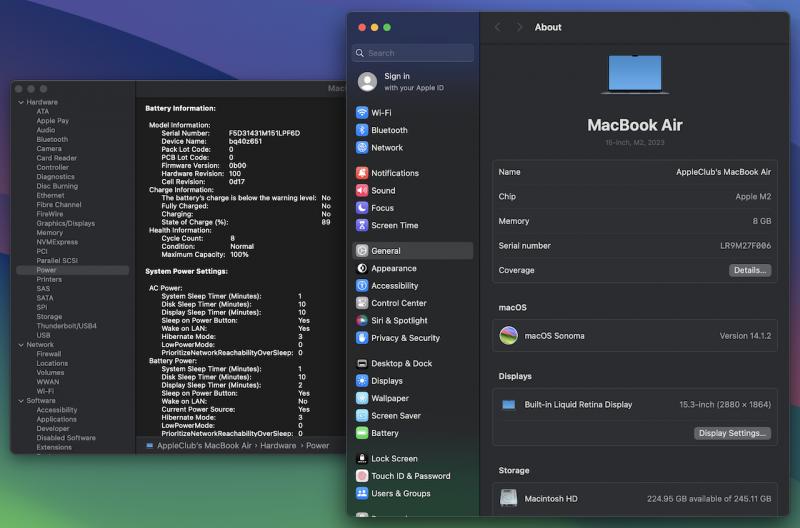Click the Serial number LR9M27F006 value
The image size is (800, 528).
tap(745, 245)
